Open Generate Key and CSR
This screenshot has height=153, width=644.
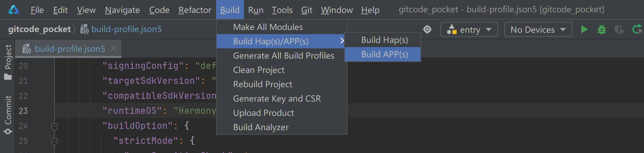coord(277,99)
